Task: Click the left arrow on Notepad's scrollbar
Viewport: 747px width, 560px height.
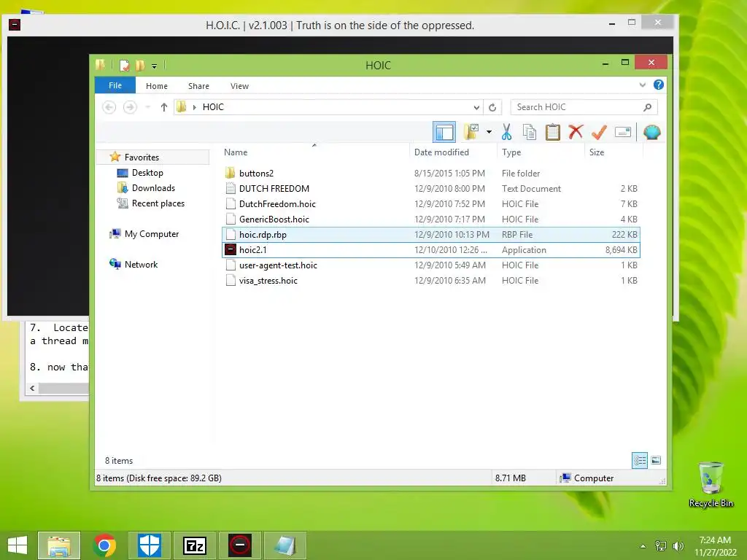Action: (32, 388)
